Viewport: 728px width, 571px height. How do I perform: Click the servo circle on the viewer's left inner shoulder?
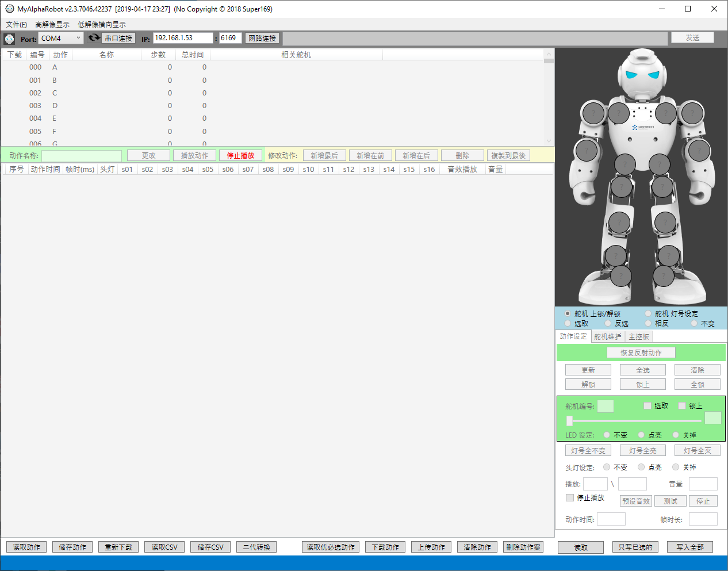coord(619,113)
